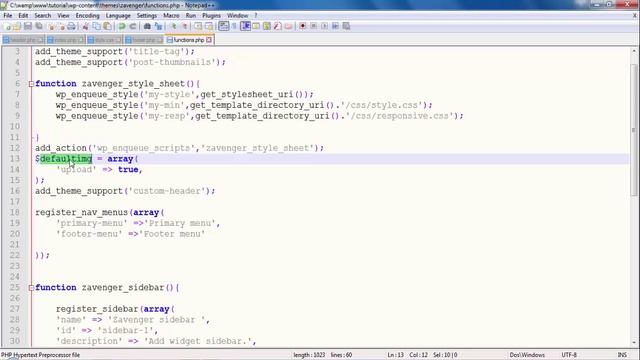Image resolution: width=640 pixels, height=360 pixels.
Task: Start macro recording with red Record icon
Action: 302,26
